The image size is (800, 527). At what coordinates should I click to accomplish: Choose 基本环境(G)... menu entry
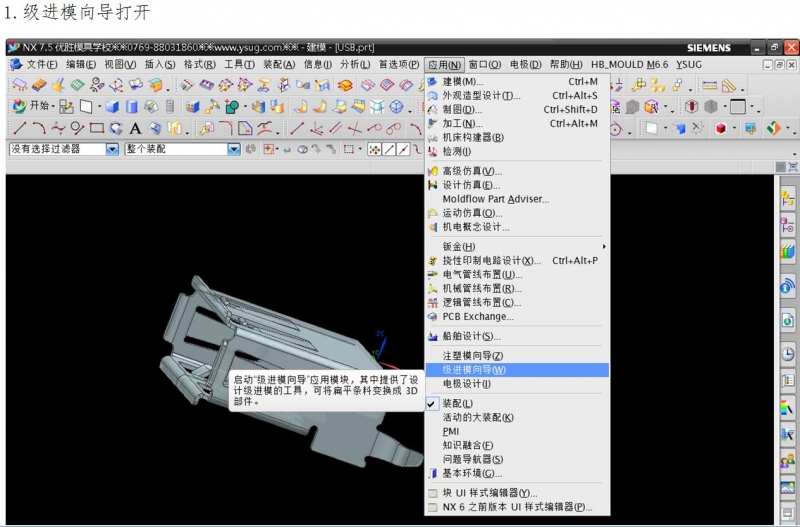click(517, 473)
